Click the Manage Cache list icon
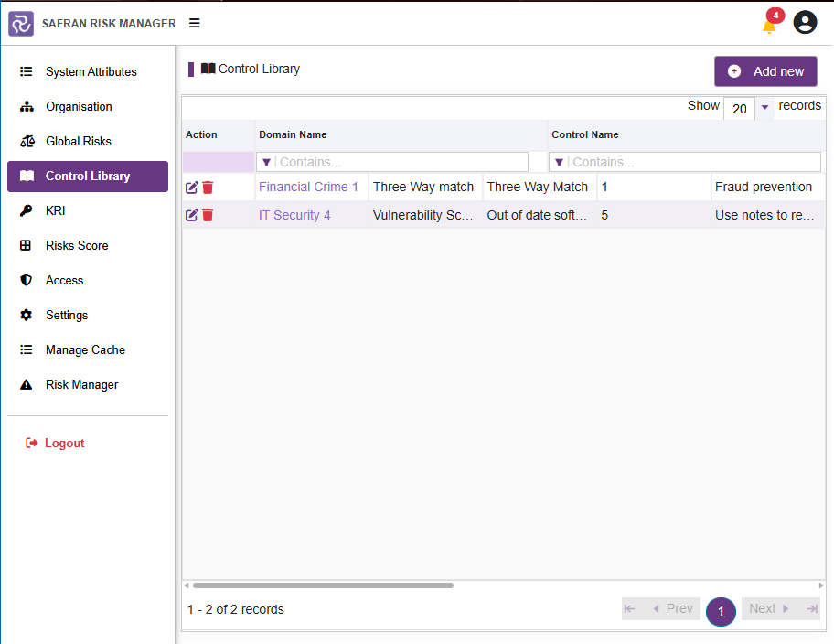The width and height of the screenshot is (834, 644). pos(26,349)
